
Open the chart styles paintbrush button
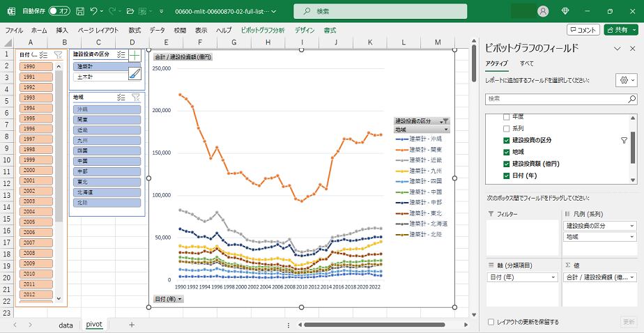[x=135, y=73]
